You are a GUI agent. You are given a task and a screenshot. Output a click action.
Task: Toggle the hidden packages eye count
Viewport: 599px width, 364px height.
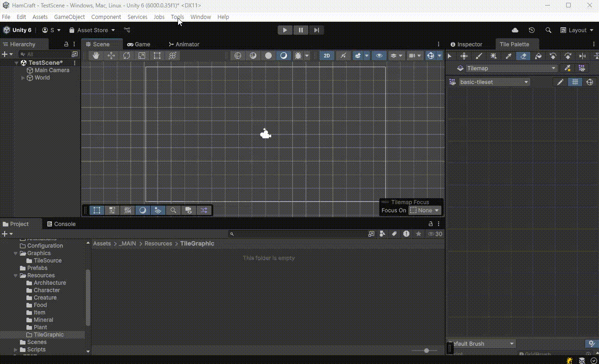tap(435, 234)
